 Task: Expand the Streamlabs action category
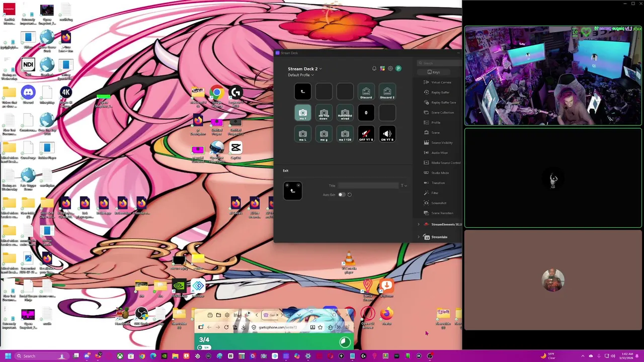[x=419, y=237]
